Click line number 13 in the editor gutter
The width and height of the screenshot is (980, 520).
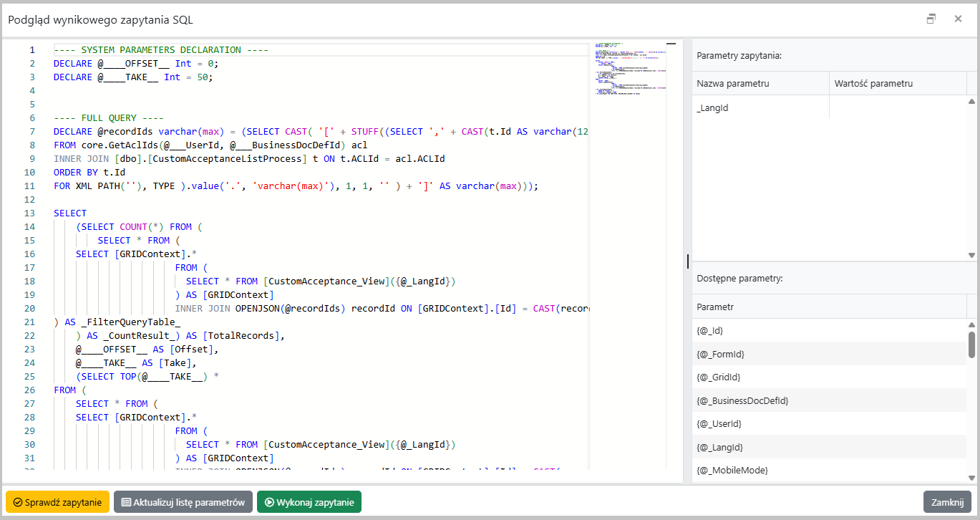click(x=29, y=213)
